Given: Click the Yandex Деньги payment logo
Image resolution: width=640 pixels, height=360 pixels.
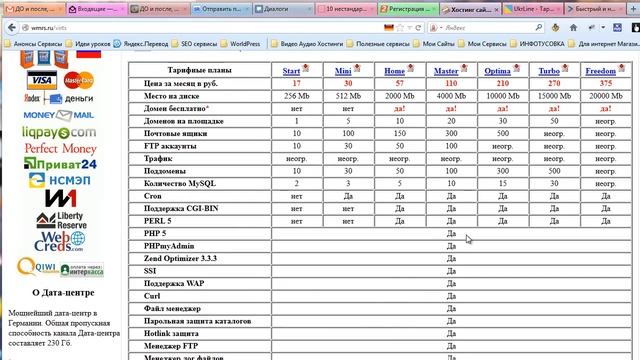Looking at the screenshot, I should pos(59,98).
